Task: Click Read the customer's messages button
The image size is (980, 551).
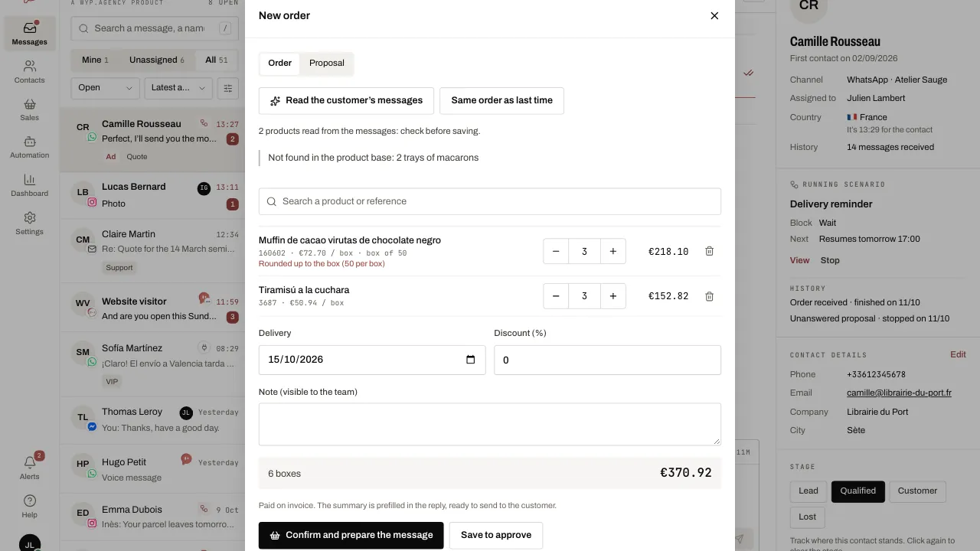Action: pyautogui.click(x=346, y=100)
